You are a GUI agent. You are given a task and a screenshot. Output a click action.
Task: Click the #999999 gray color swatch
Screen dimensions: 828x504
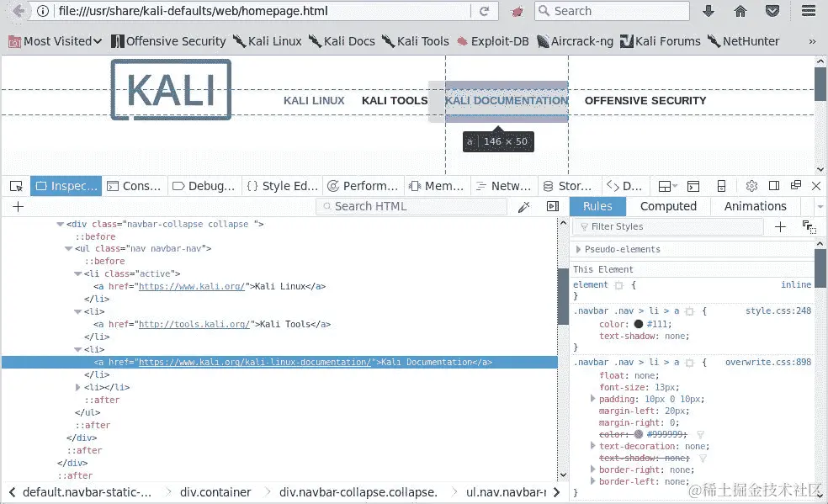point(638,434)
